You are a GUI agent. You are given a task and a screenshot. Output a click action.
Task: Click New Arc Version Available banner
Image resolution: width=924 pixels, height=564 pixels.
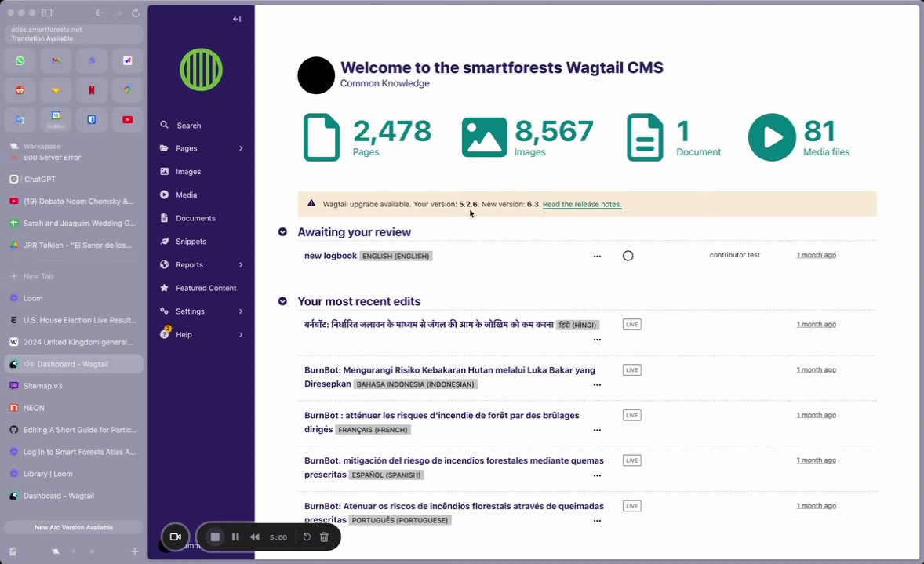[x=74, y=527]
